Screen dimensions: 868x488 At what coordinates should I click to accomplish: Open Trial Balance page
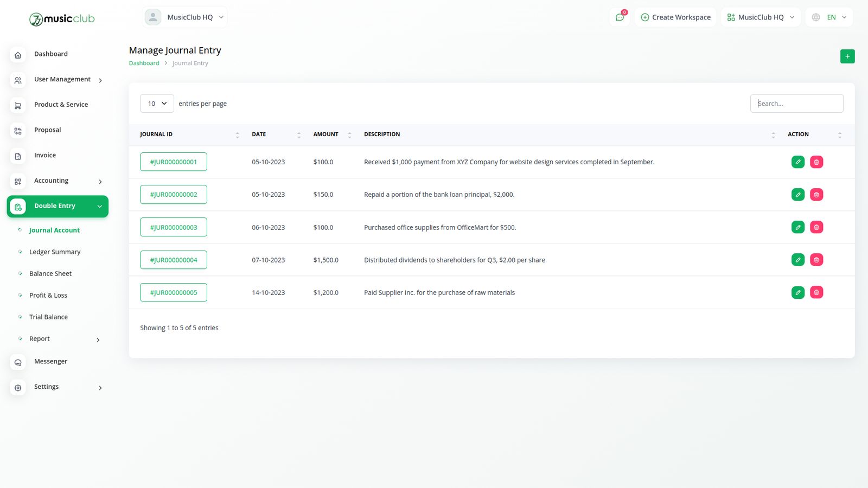48,317
